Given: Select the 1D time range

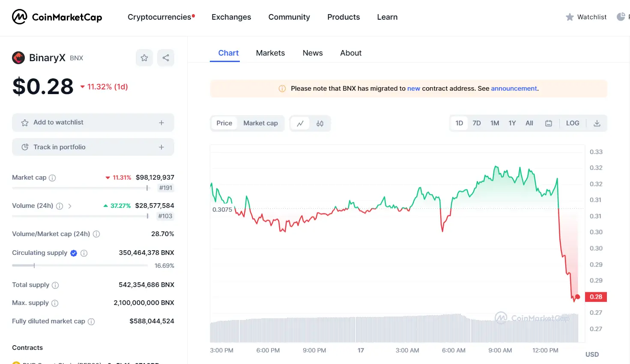Looking at the screenshot, I should [459, 123].
